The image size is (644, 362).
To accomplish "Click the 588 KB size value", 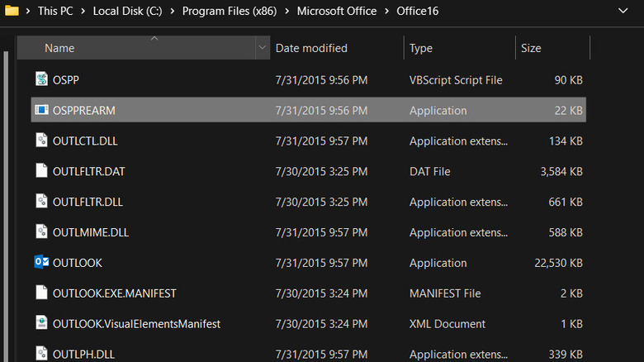I will coord(566,232).
